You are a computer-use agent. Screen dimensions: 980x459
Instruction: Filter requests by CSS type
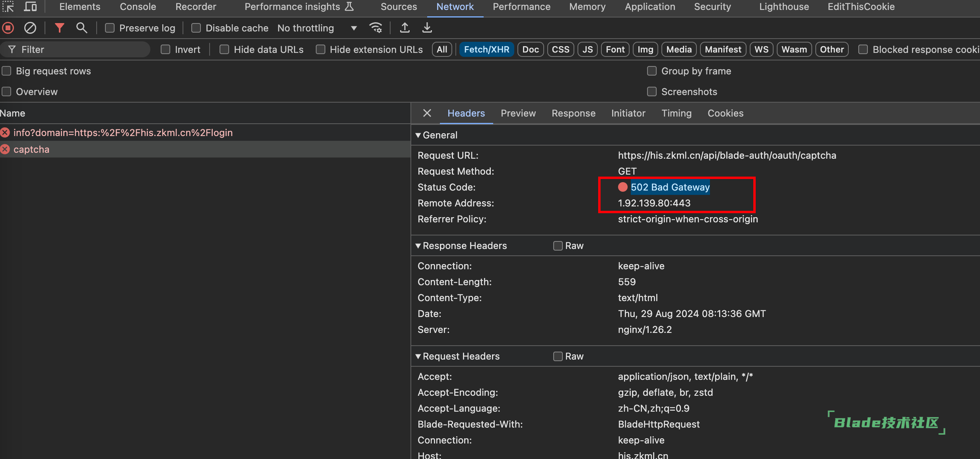(x=560, y=50)
